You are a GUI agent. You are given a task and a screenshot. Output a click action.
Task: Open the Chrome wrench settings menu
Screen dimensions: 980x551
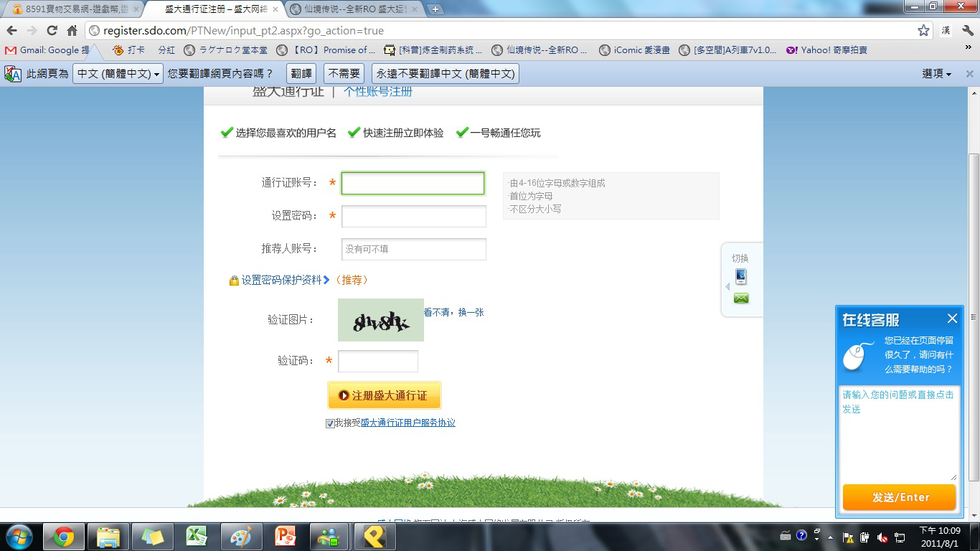pos(967,31)
